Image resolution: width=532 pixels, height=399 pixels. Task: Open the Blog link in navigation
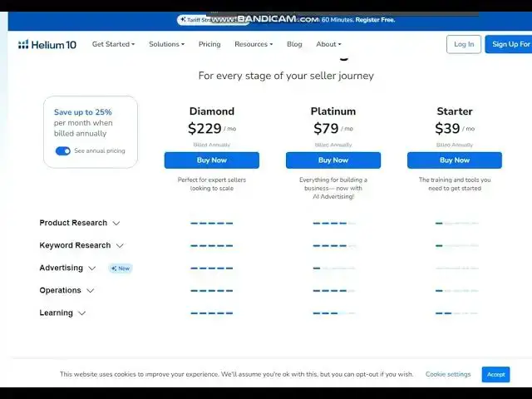[x=294, y=44]
